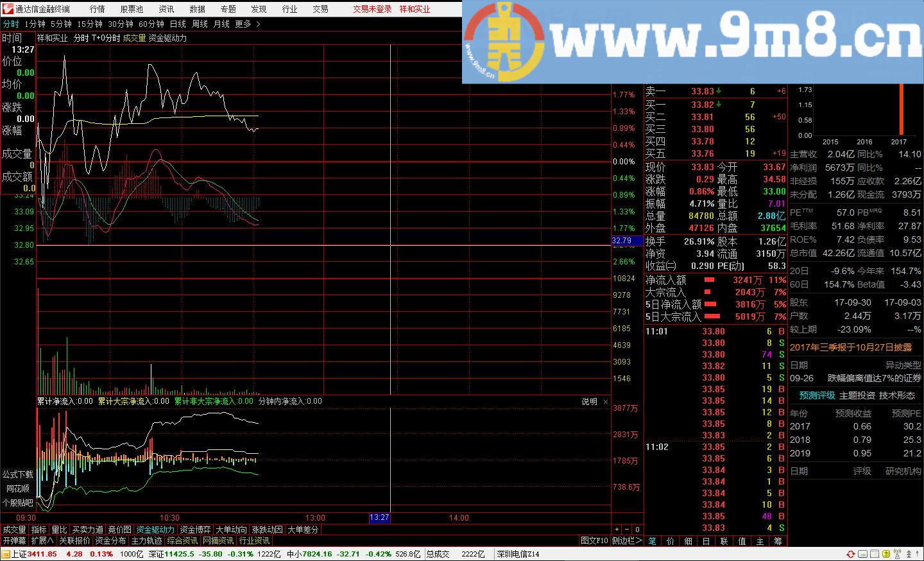
Task: Switch to the 周线 chart
Action: point(200,24)
